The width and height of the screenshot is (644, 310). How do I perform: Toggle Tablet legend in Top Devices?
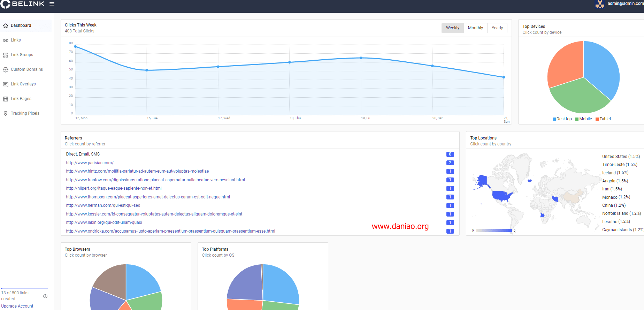point(603,119)
